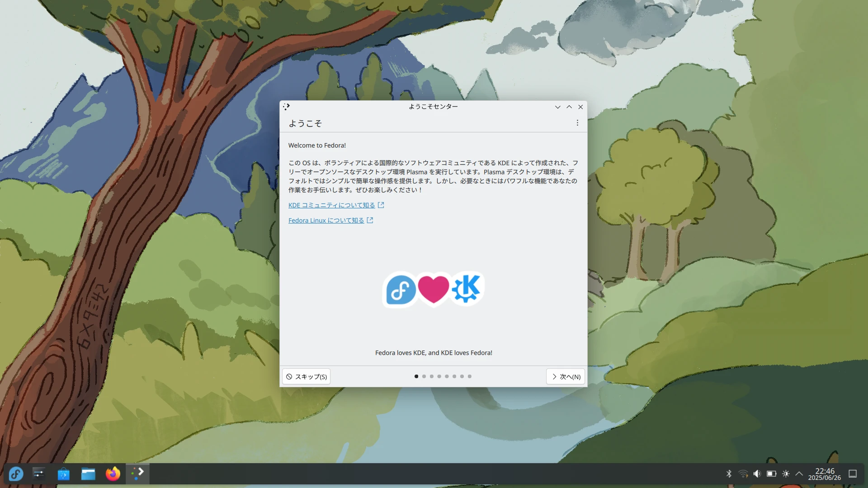Click the Fedora logo image

[400, 290]
